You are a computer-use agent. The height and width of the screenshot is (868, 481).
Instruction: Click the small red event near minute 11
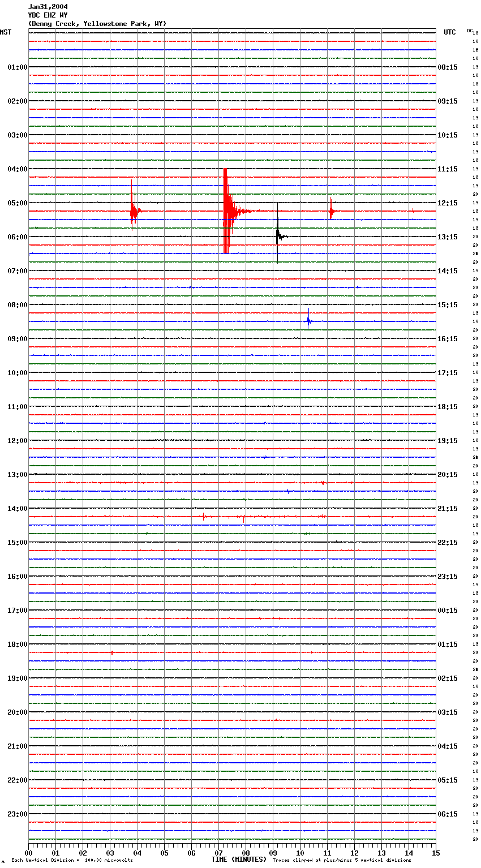332,209
